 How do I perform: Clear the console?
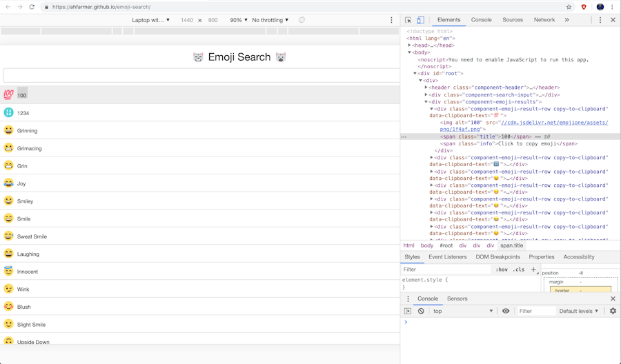(421, 311)
